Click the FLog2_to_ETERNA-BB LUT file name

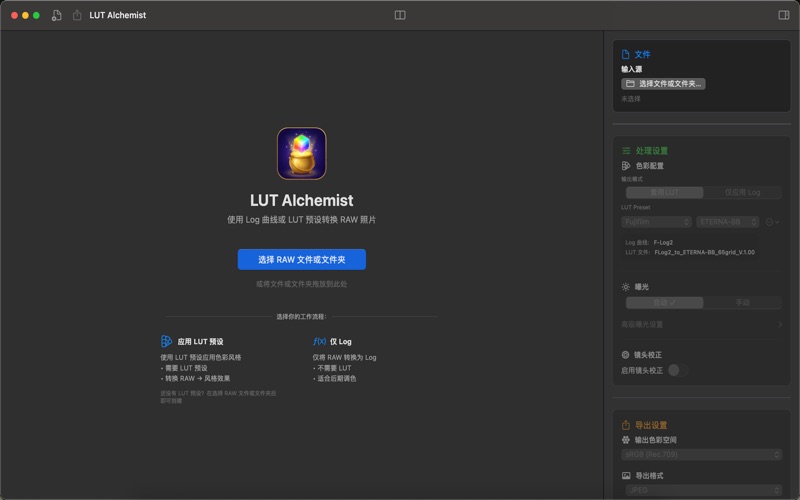pos(705,252)
